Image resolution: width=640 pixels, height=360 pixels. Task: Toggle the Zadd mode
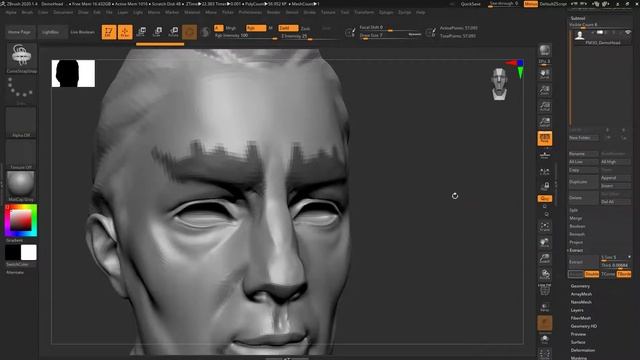288,28
